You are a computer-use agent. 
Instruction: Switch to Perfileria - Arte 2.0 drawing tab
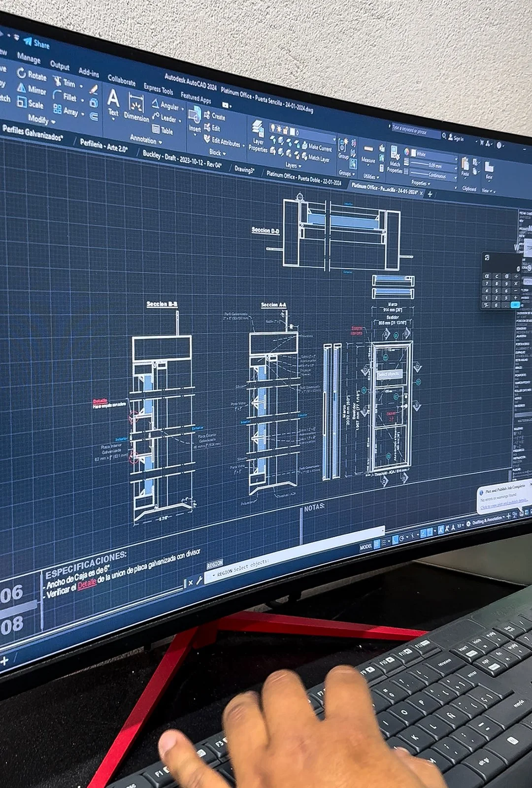click(104, 145)
